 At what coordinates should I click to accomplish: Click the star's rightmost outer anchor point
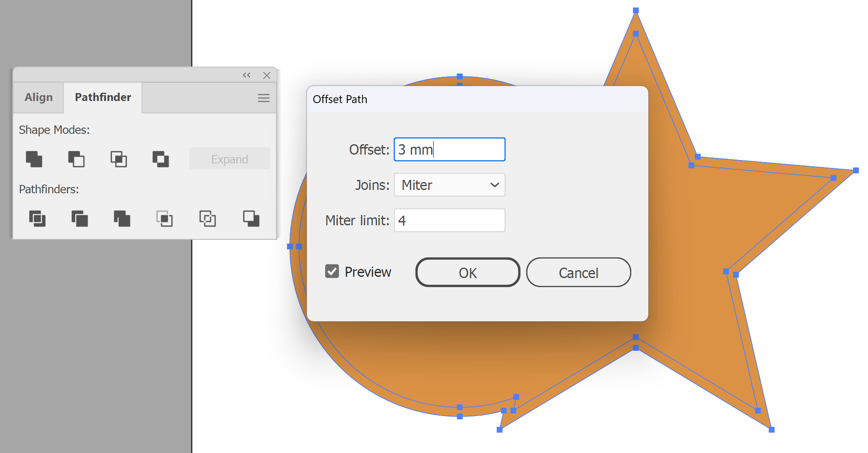(x=856, y=170)
